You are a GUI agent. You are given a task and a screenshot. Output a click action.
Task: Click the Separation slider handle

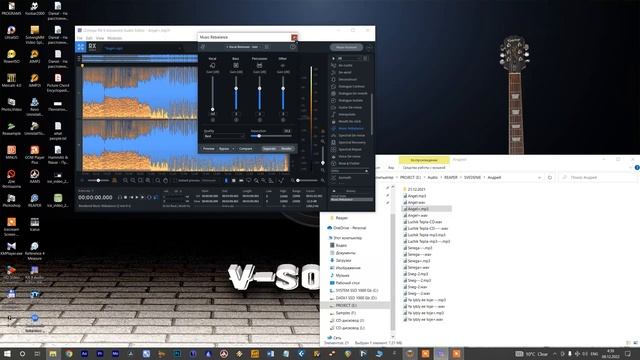tap(259, 136)
